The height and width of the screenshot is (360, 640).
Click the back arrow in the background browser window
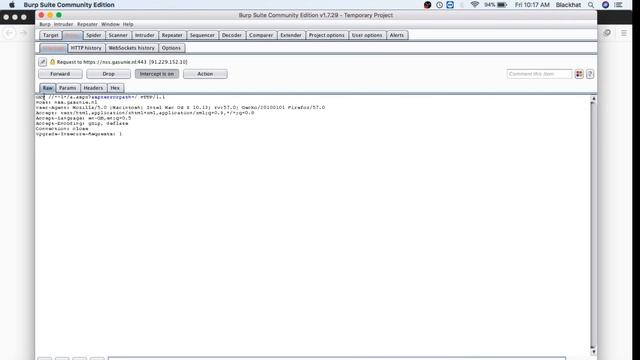(x=9, y=33)
